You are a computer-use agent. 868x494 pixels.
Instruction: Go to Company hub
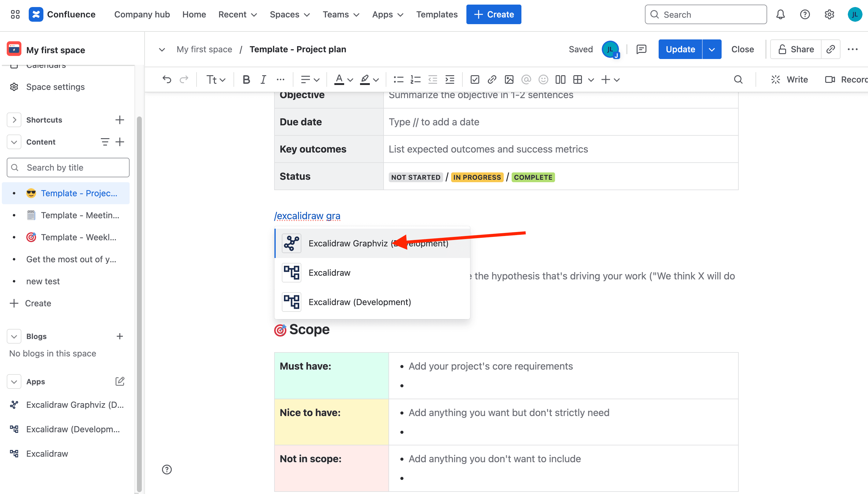(142, 14)
